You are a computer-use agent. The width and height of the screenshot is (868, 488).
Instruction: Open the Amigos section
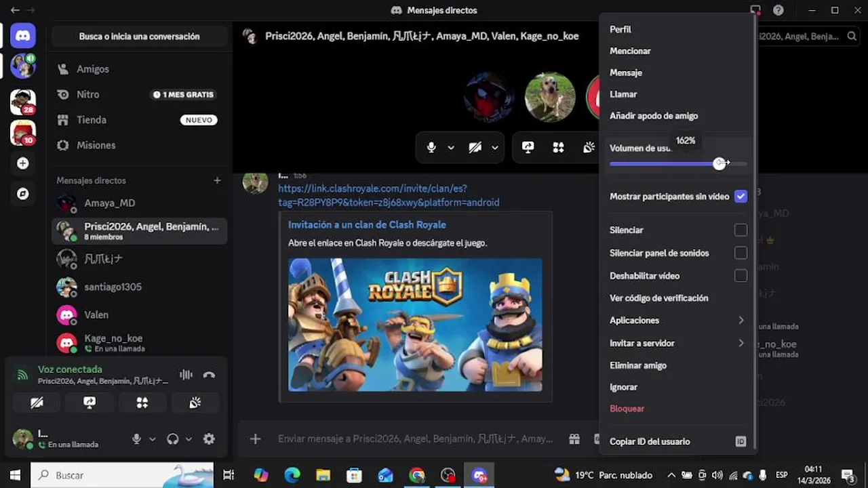click(x=139, y=69)
